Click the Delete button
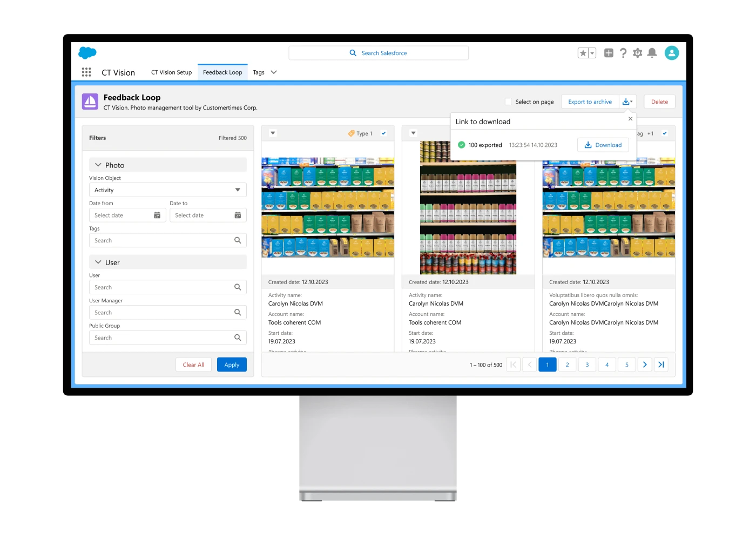 pyautogui.click(x=659, y=102)
